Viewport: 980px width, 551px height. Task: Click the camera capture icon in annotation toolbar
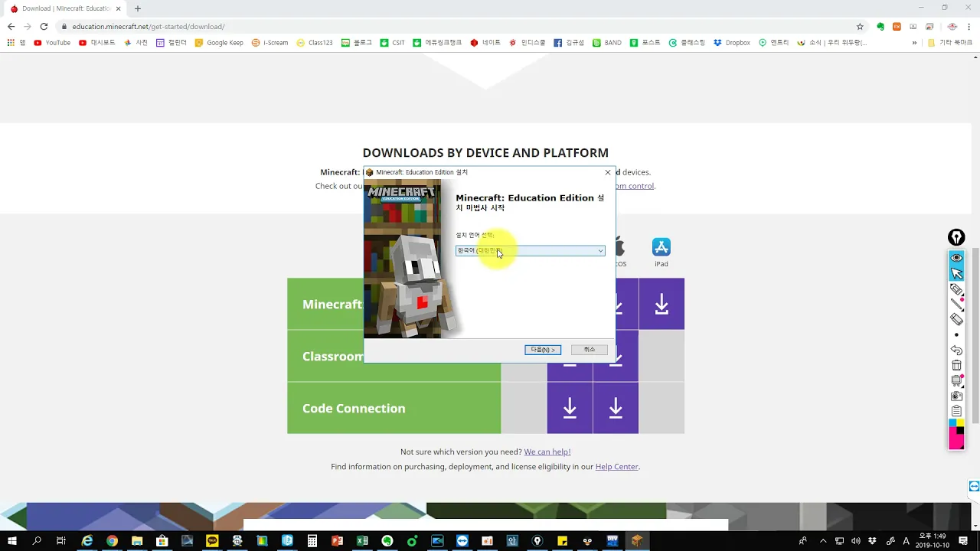956,396
